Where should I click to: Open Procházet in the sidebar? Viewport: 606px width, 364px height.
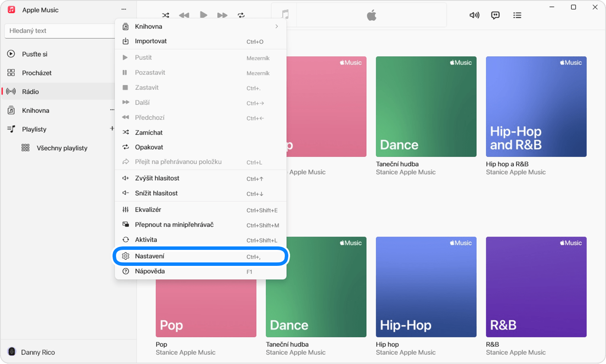tap(58, 73)
